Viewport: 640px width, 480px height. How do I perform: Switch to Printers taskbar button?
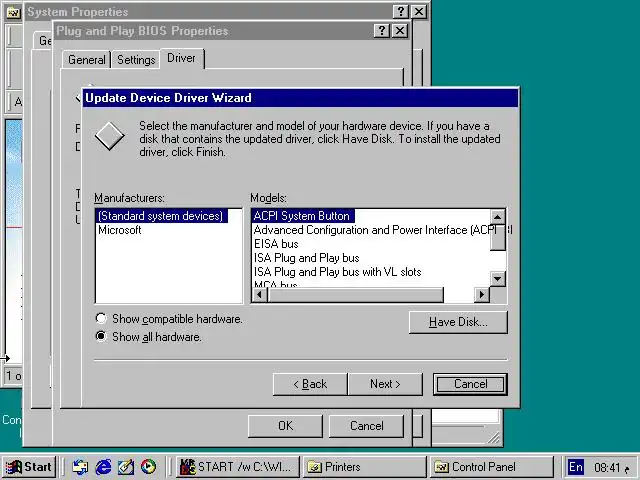(365, 467)
